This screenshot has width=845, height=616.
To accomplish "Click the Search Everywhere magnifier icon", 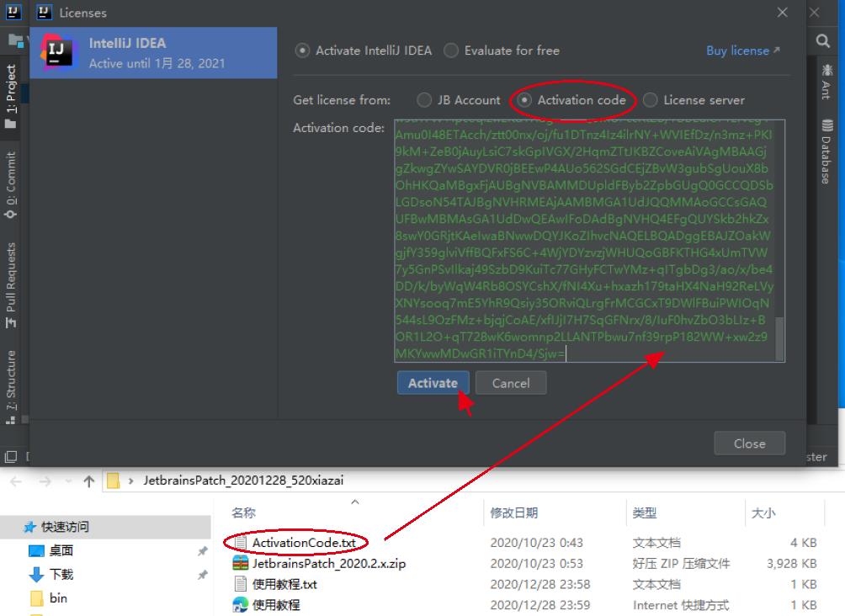I will 823,41.
